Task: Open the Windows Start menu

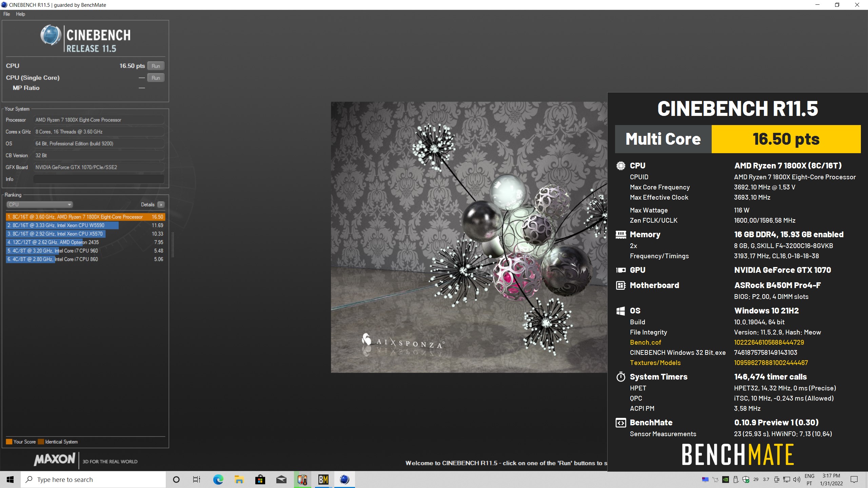Action: tap(10, 480)
